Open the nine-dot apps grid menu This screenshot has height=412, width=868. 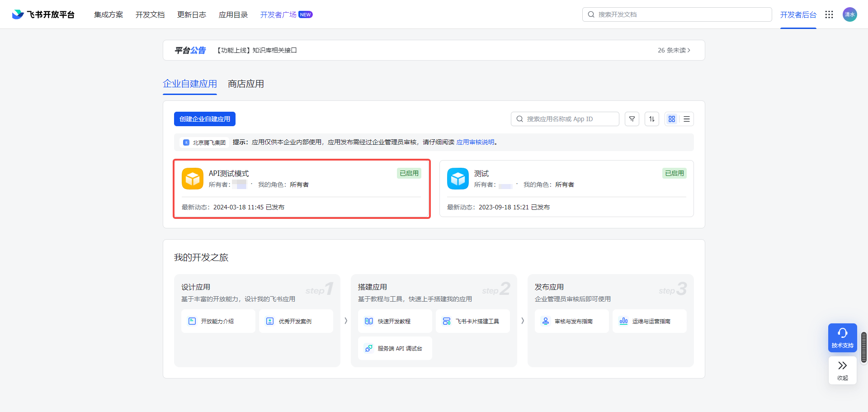tap(829, 14)
